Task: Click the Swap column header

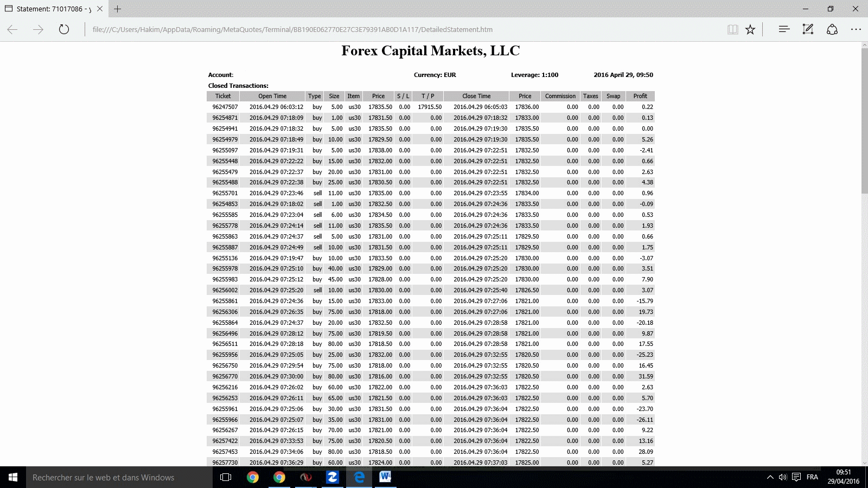Action: pos(614,96)
